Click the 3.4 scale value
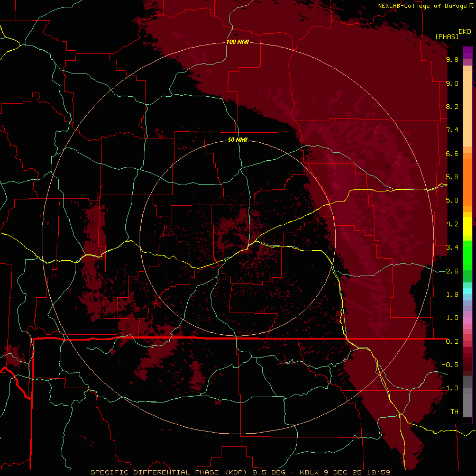Image resolution: width=476 pixels, height=476 pixels. tap(452, 248)
